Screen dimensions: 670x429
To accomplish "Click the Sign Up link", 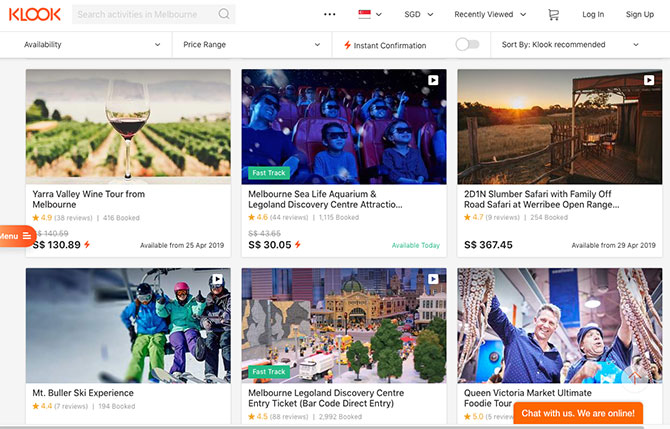I will point(640,15).
